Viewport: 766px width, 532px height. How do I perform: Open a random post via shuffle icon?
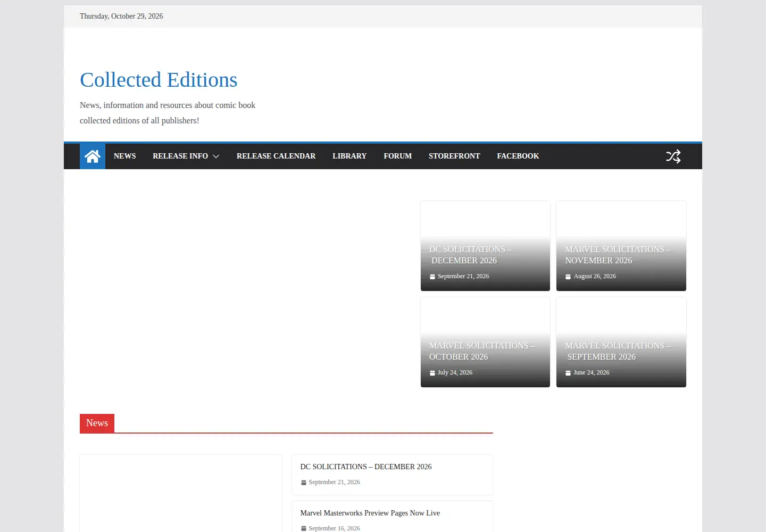pyautogui.click(x=673, y=156)
